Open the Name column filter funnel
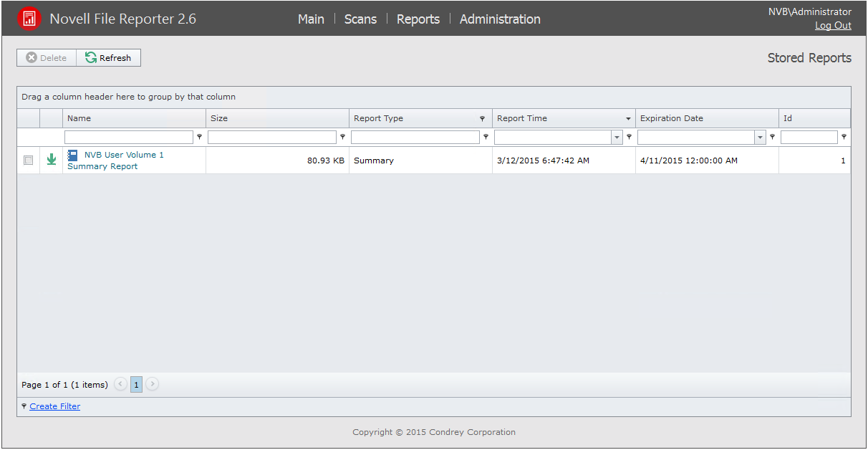Screen dimensions: 868x450 click(200, 136)
